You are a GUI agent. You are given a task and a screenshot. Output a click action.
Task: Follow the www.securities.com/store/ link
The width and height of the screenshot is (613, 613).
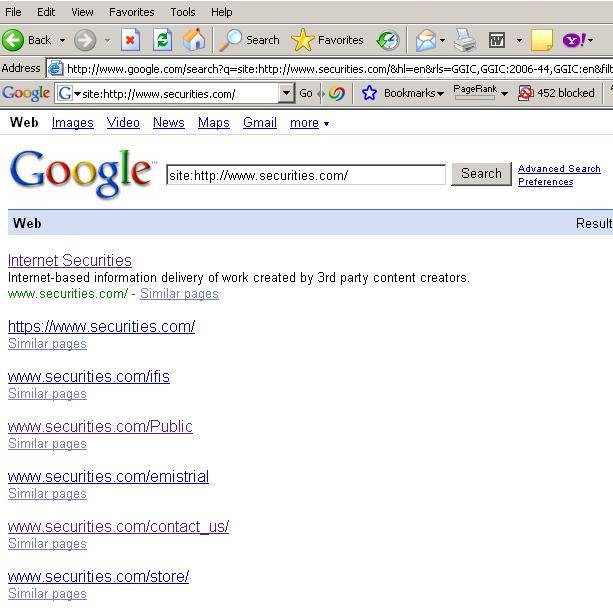pyautogui.click(x=99, y=577)
